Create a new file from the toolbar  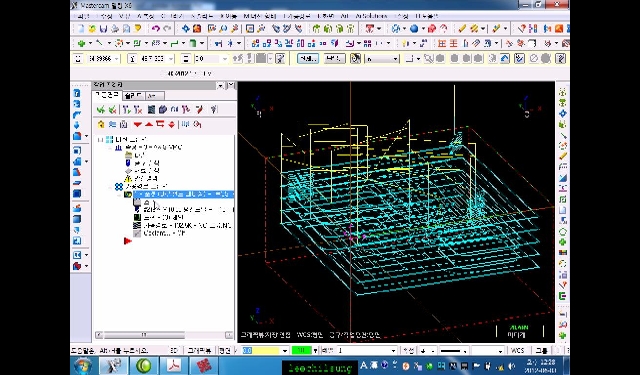pyautogui.click(x=81, y=29)
